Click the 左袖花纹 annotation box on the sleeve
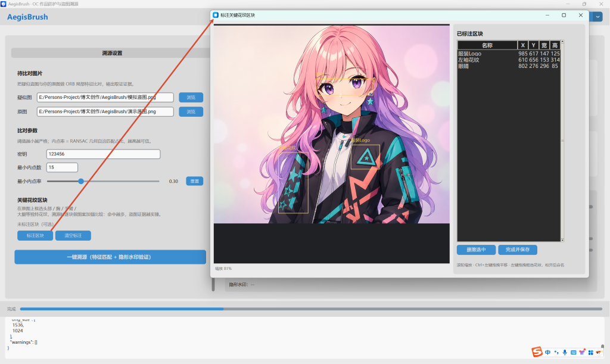610x364 pixels. (x=293, y=182)
